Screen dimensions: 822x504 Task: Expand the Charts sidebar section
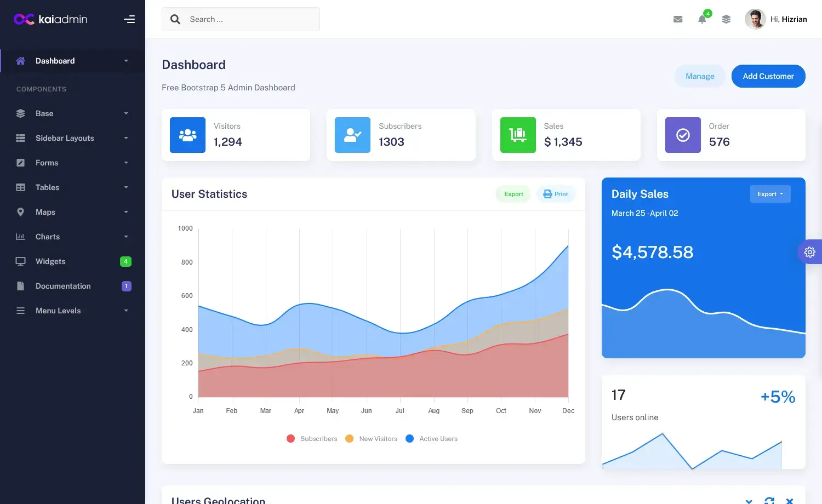tap(47, 237)
